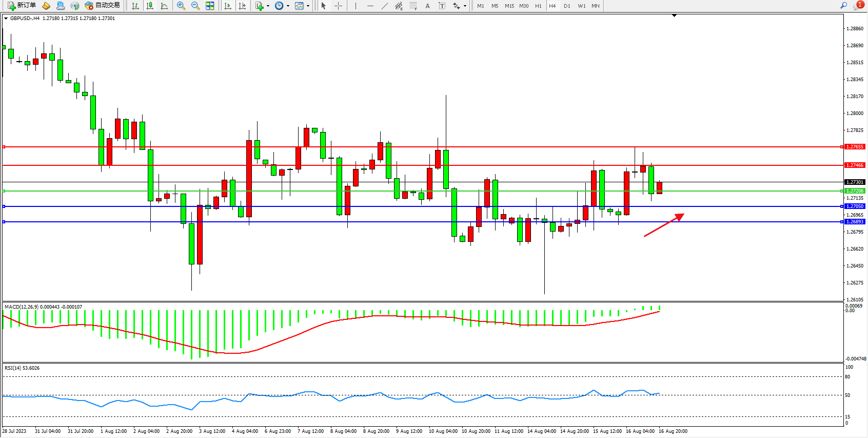
Task: Select the Fibonacci retracement tool
Action: click(x=413, y=6)
